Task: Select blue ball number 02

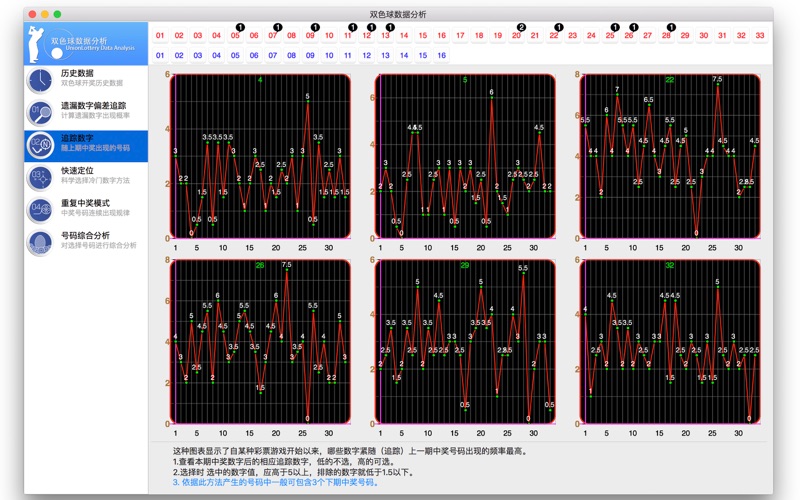Action: [x=179, y=55]
